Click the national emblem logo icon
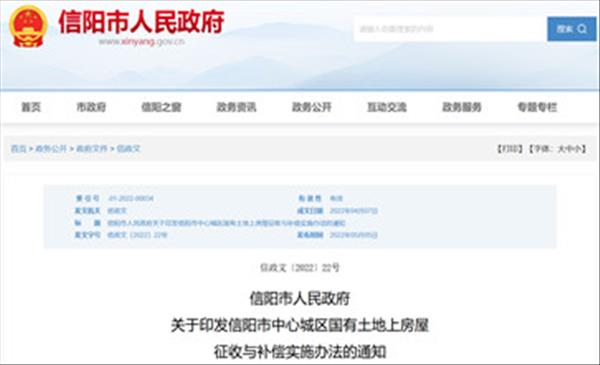The width and height of the screenshot is (600, 365). [28, 26]
